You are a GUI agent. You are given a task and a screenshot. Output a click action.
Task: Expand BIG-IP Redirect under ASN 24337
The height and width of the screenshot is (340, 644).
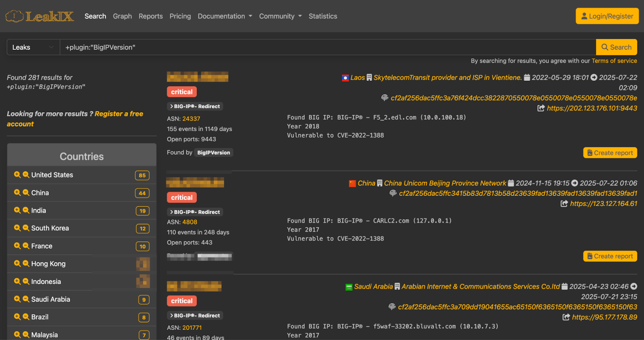195,107
